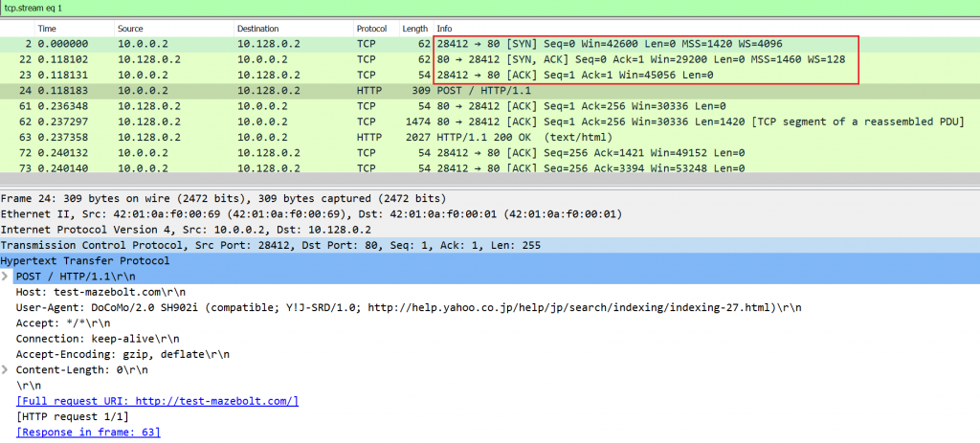Image resolution: width=980 pixels, height=443 pixels.
Task: Select packet 23 ACK Seq=1 Ack=1 row
Action: coord(490,75)
